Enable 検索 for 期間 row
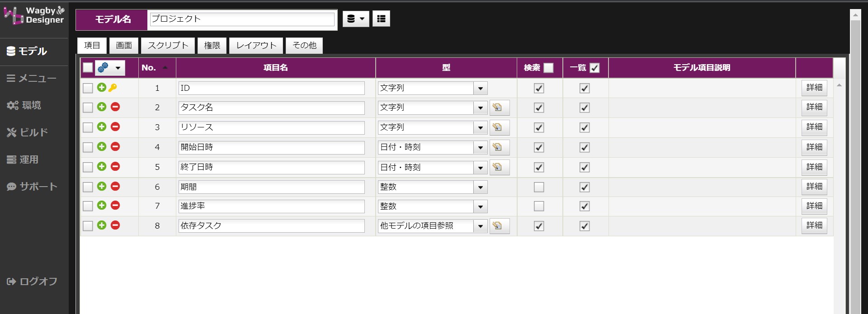This screenshot has height=314, width=868. point(539,187)
